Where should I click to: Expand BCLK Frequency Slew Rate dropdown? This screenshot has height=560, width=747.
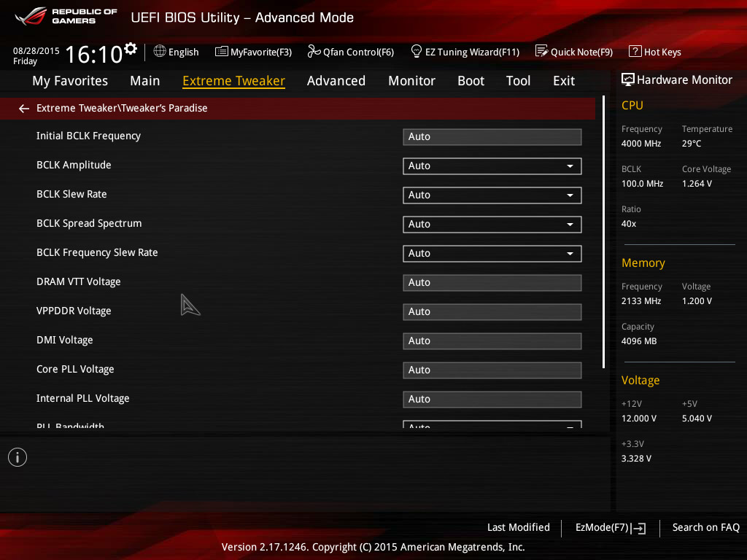[x=492, y=253]
